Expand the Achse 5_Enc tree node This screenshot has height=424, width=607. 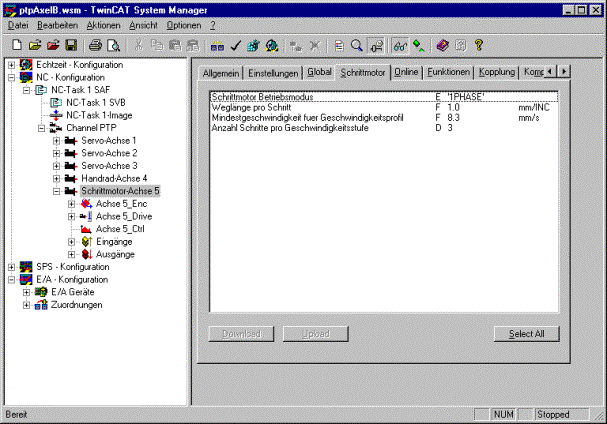(x=72, y=204)
